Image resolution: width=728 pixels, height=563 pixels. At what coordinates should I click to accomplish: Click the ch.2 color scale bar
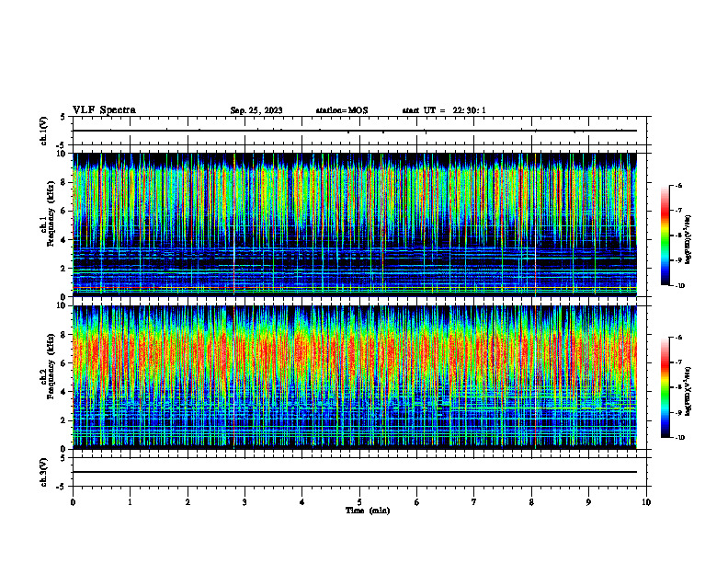(x=665, y=387)
